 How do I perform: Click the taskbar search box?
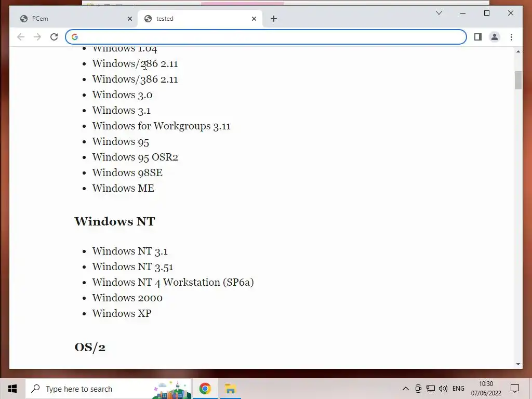108,389
